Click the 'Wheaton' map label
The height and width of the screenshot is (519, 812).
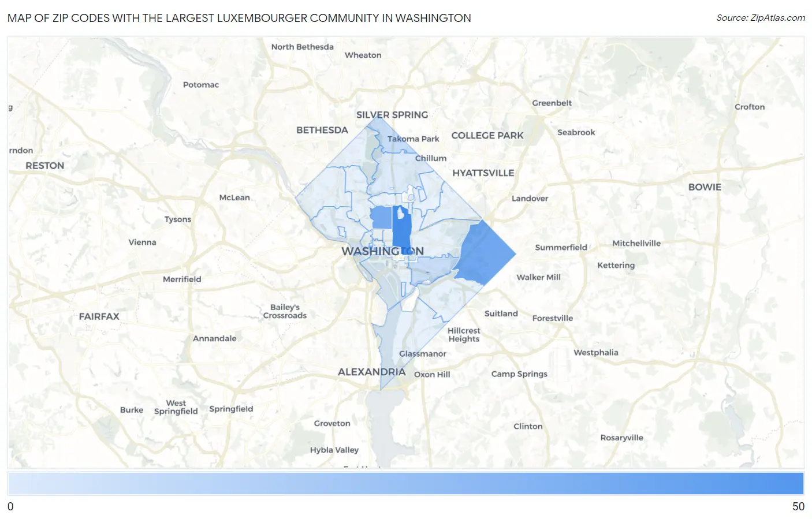coord(363,55)
